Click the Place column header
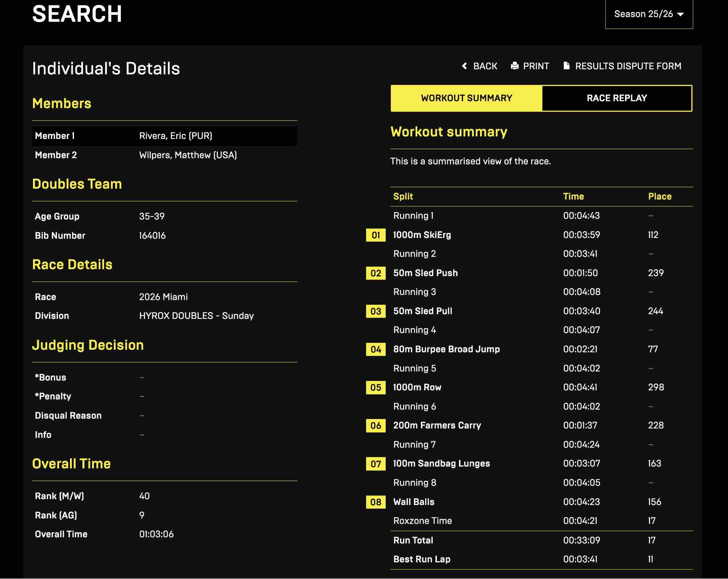 point(659,196)
